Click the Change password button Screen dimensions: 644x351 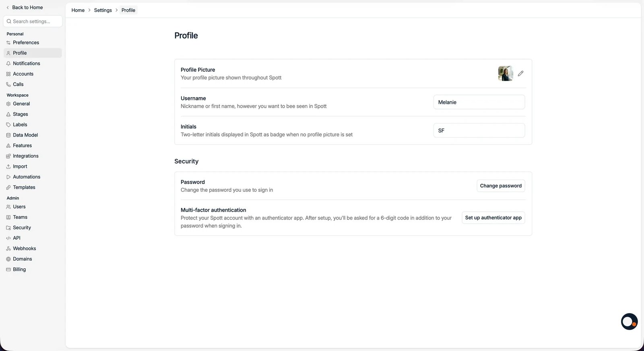(501, 186)
